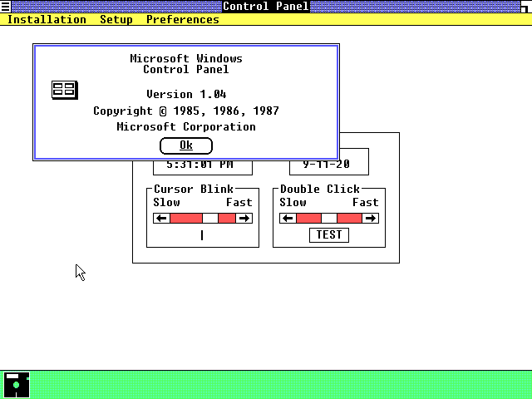The image size is (532, 399).
Task: Open the Setup menu
Action: click(116, 20)
